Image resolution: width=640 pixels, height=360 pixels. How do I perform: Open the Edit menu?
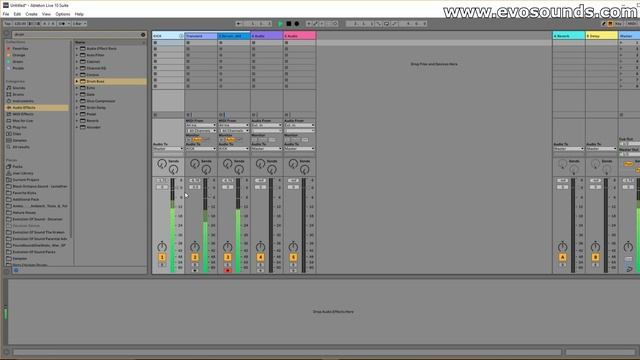tap(17, 14)
